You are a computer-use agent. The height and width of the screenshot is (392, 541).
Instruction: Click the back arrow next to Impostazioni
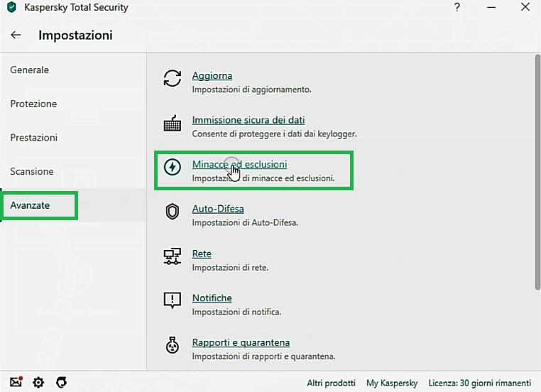coord(16,35)
